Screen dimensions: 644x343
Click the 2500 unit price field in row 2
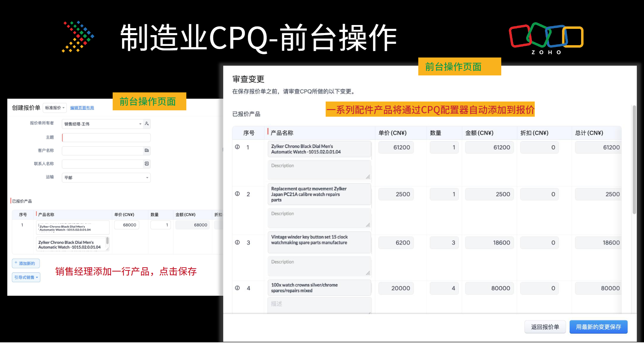pos(396,194)
